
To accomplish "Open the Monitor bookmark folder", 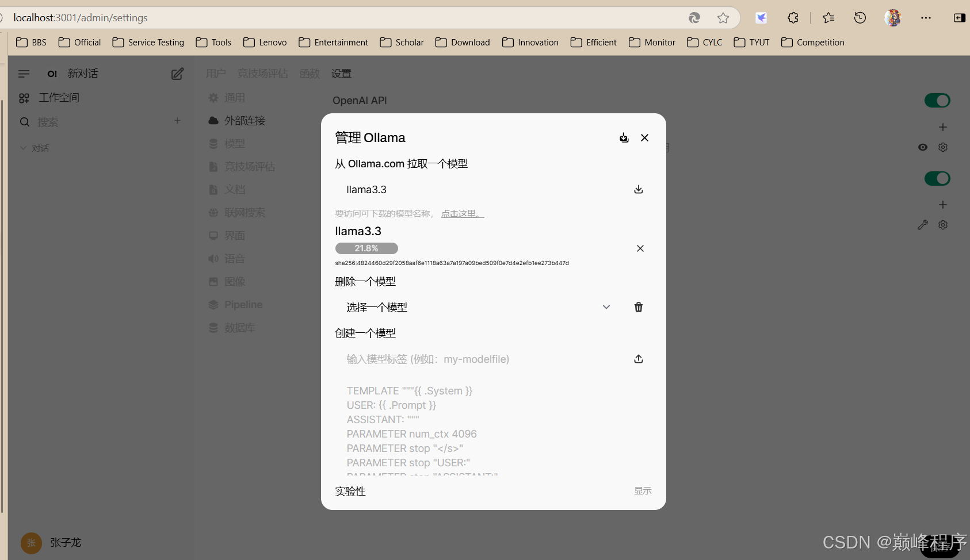I will (x=652, y=43).
